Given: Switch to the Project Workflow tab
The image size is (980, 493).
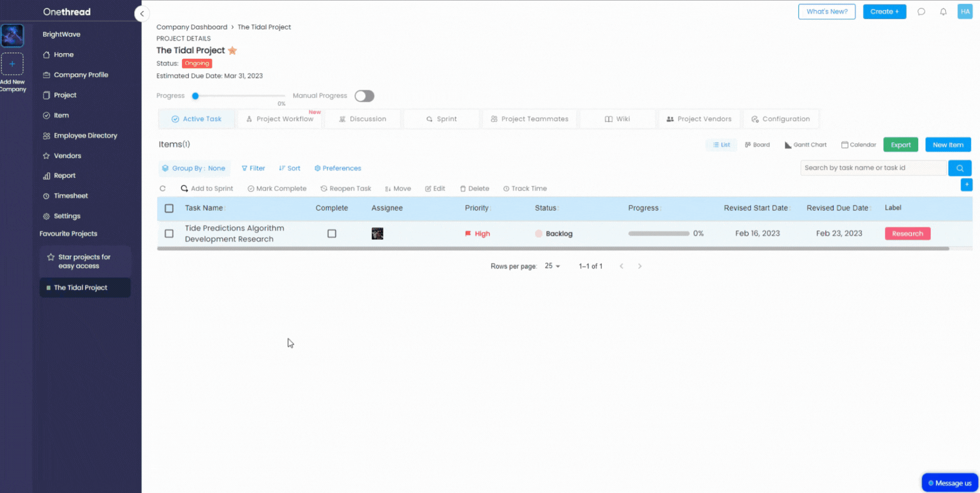Looking at the screenshot, I should point(280,119).
